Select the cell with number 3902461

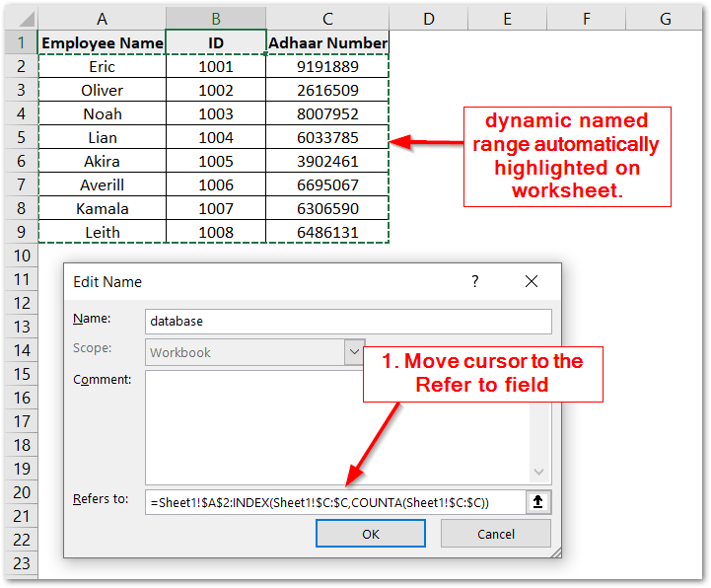(327, 161)
